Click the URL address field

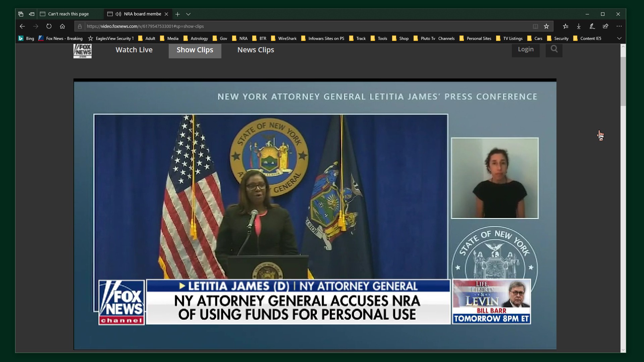(307, 26)
